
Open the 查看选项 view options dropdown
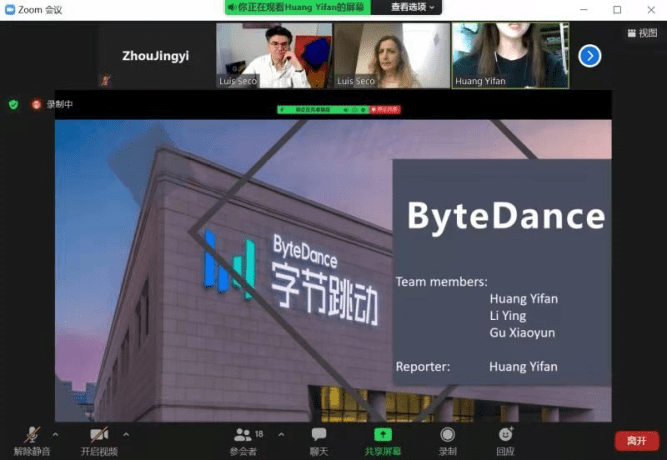point(413,7)
